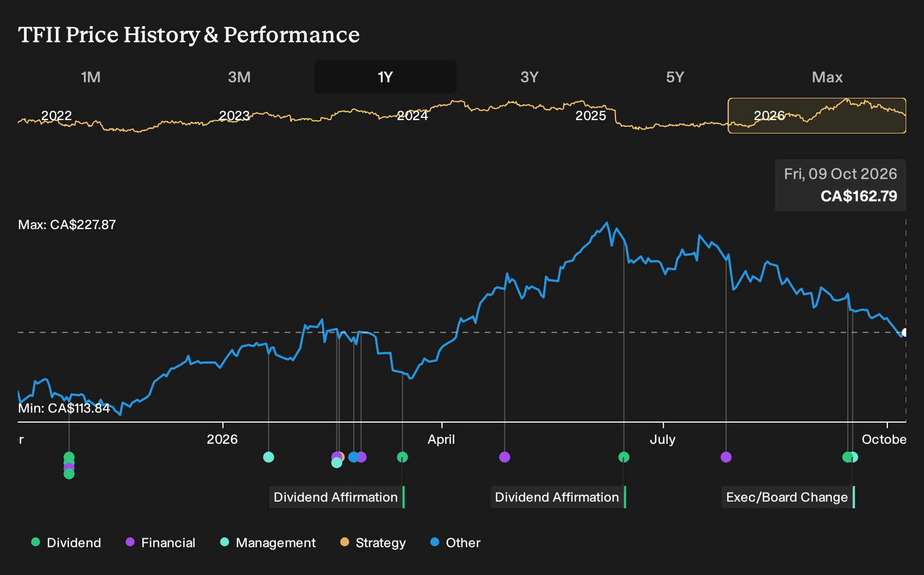Click the April axis label

[x=441, y=439]
